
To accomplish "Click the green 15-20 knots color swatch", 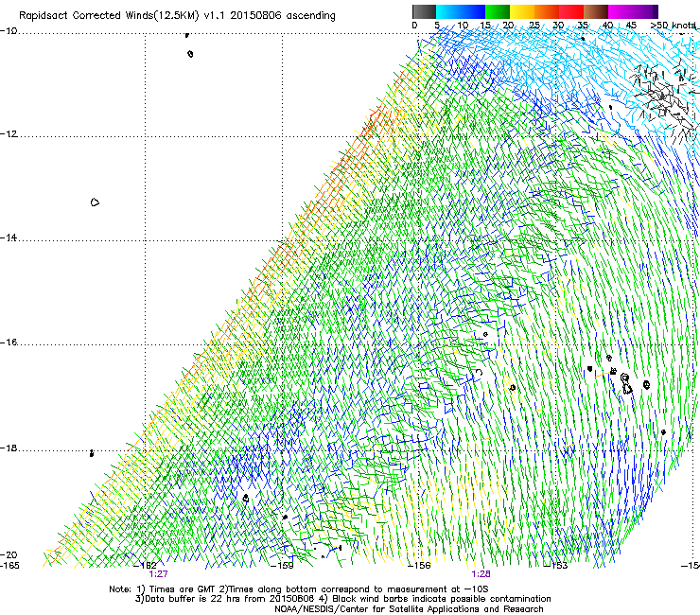I will pos(498,11).
